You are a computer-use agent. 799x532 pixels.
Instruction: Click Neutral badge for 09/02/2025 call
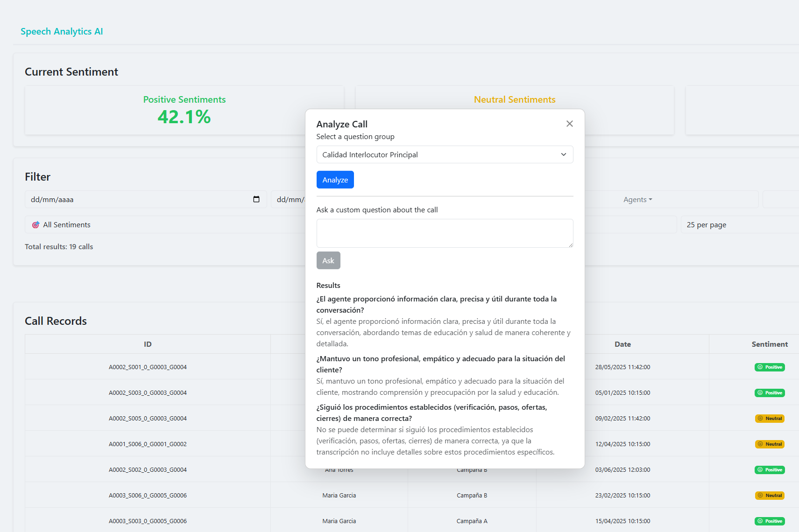(770, 419)
